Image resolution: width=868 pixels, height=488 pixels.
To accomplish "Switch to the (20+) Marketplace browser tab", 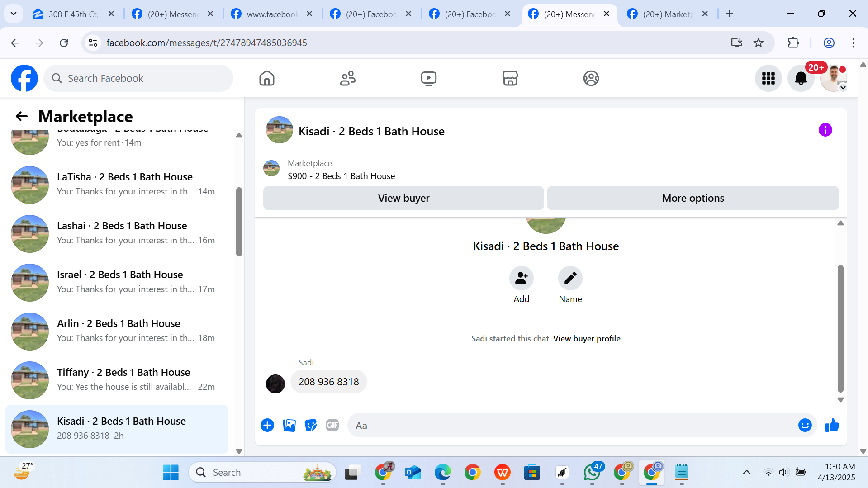I will pos(668,14).
